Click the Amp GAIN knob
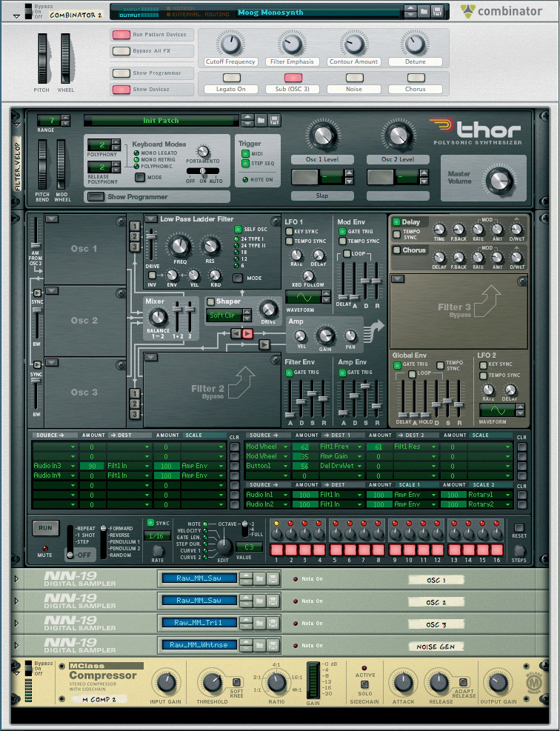Screen dimensions: 560x731 coord(325,336)
